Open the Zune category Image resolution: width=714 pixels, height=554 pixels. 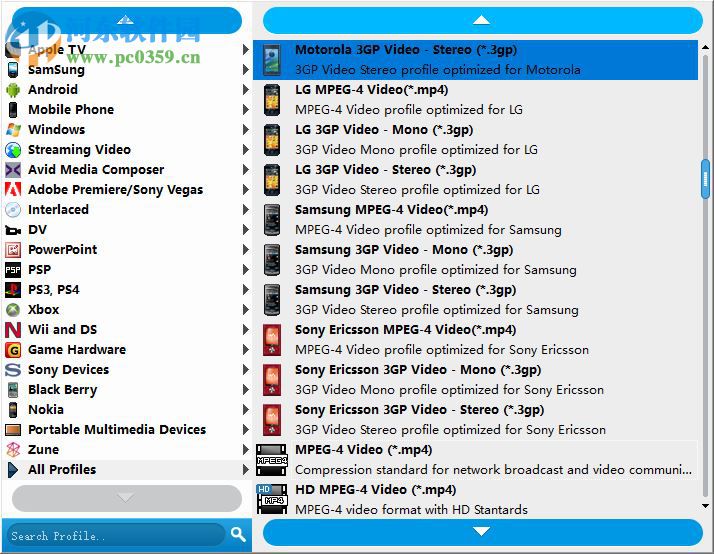click(127, 450)
